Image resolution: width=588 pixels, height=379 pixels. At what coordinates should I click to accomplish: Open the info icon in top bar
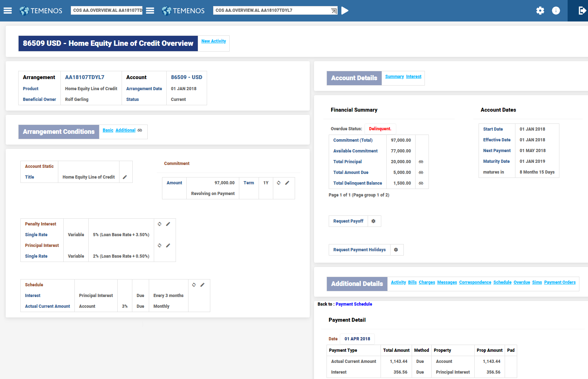point(556,11)
